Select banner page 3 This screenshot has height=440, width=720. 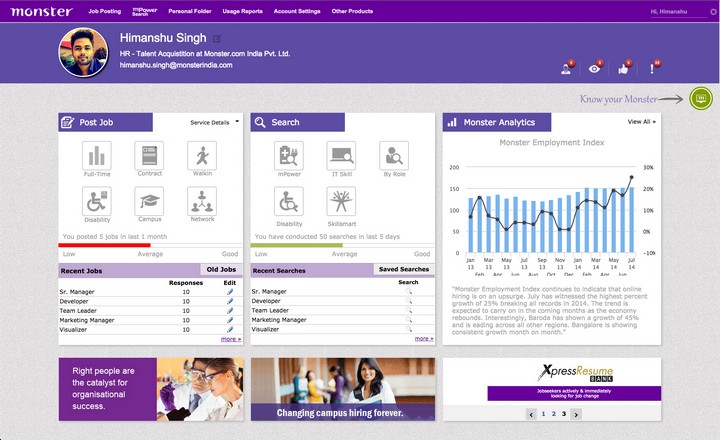564,414
